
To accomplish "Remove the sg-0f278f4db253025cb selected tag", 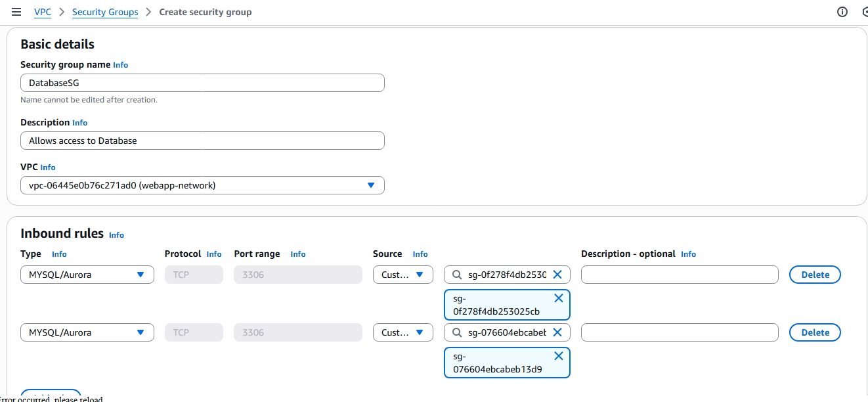I will tap(559, 299).
